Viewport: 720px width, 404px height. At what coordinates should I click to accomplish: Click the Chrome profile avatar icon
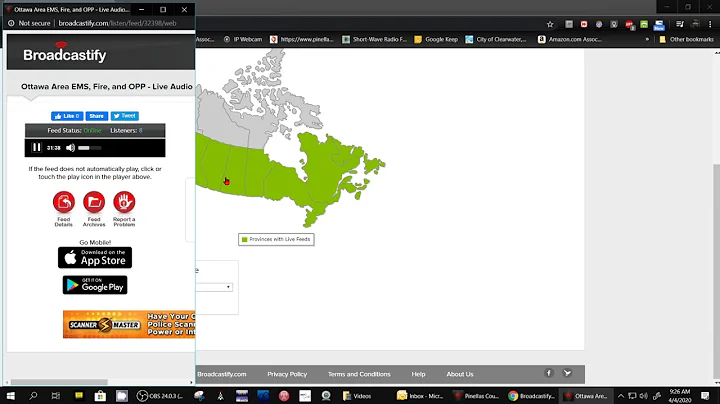[x=695, y=24]
